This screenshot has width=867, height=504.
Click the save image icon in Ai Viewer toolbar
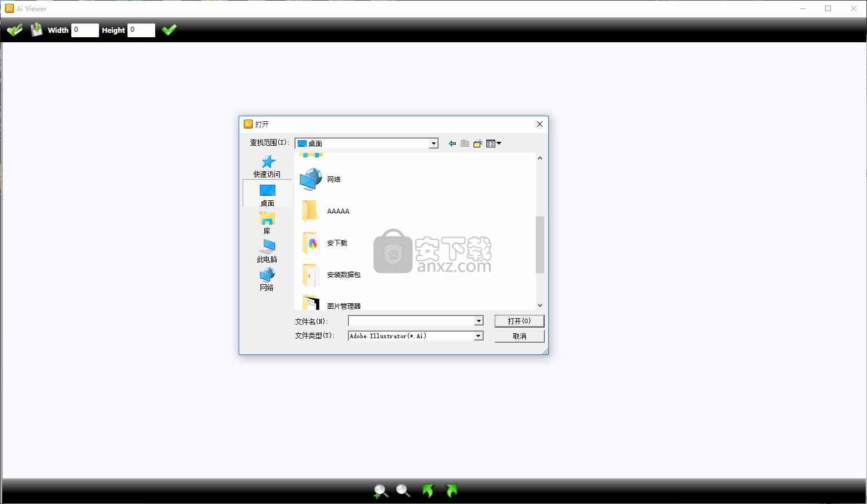coord(36,30)
